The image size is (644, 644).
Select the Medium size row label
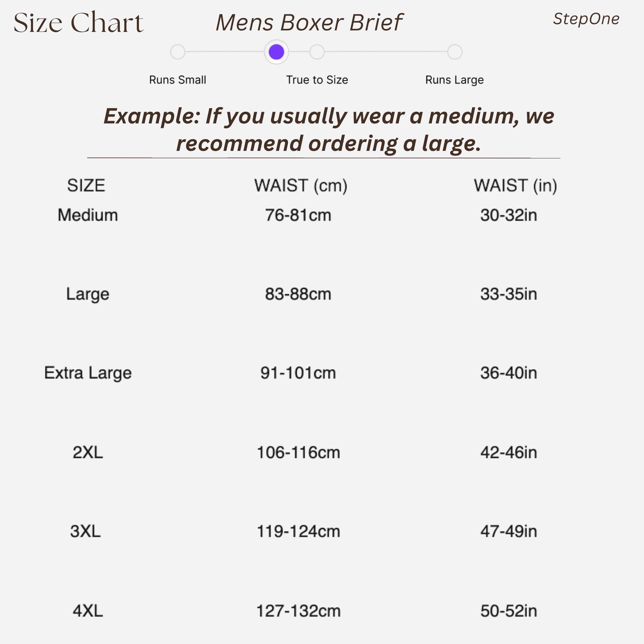[x=88, y=215]
